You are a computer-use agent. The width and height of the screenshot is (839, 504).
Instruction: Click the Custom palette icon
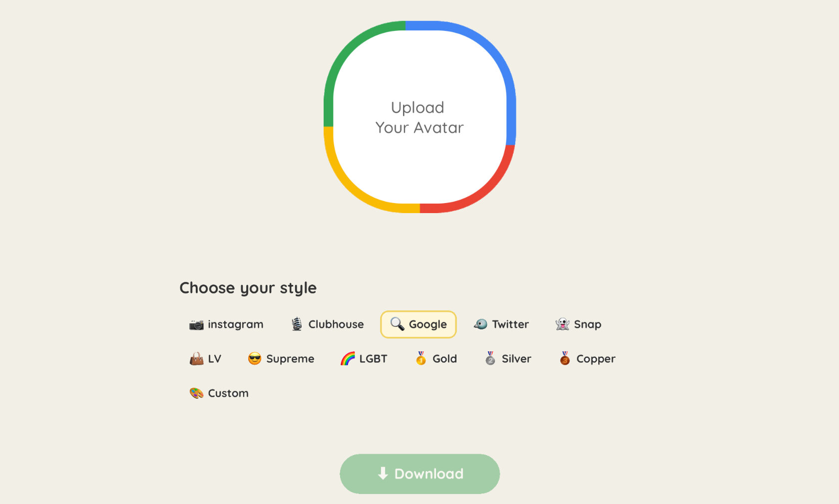[x=196, y=393]
